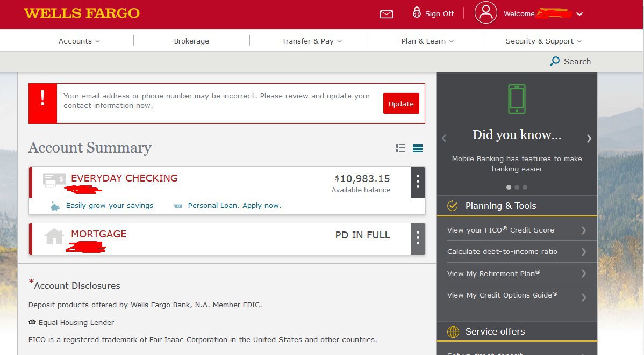This screenshot has width=644, height=355.
Task: Open the Security & Support menu
Action: coord(540,41)
